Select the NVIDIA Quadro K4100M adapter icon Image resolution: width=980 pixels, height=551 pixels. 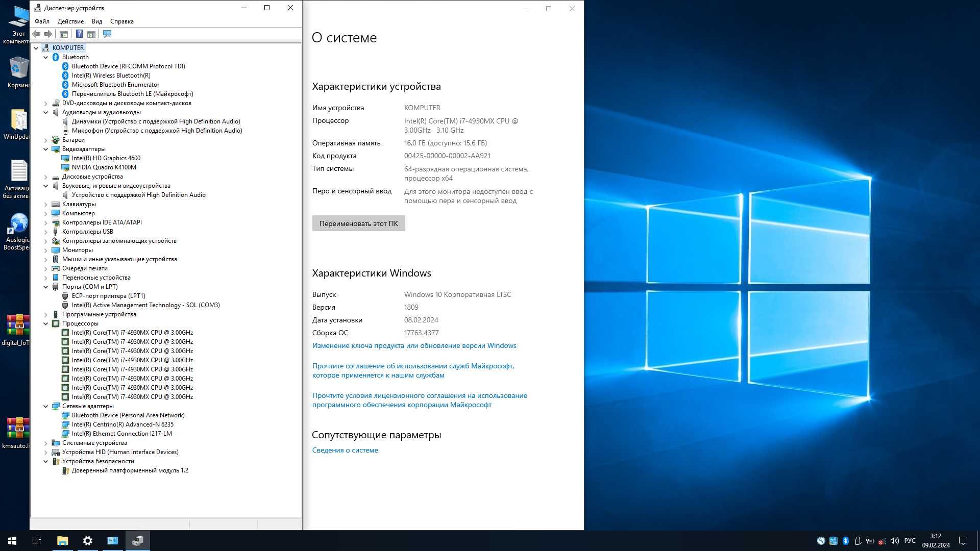pyautogui.click(x=65, y=167)
